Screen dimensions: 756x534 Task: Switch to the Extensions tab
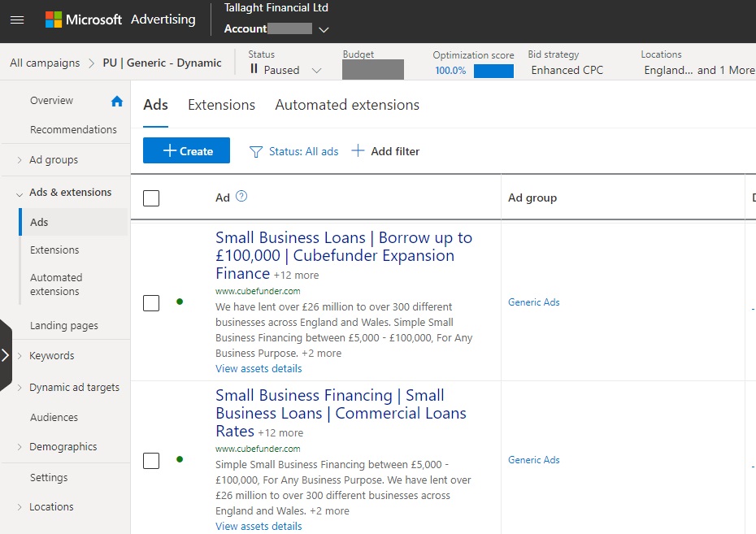[221, 105]
